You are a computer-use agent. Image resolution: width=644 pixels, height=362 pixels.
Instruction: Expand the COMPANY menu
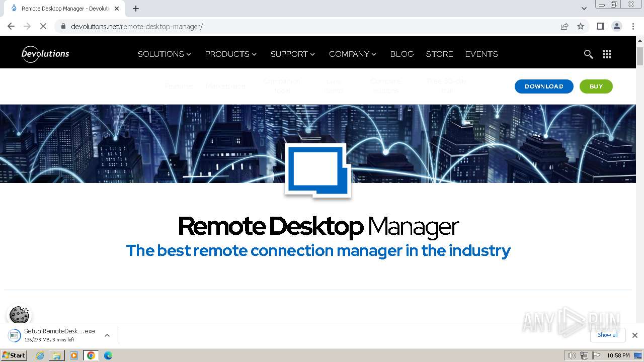click(353, 54)
